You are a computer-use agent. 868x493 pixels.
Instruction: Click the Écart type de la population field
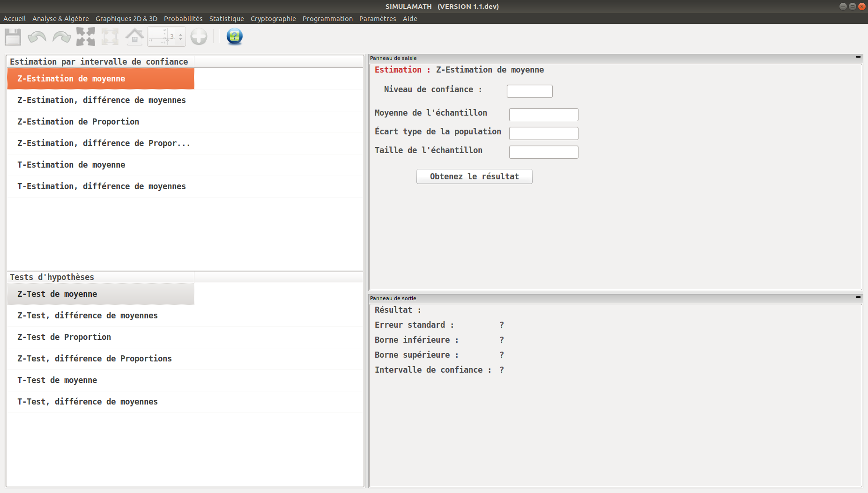pos(544,133)
